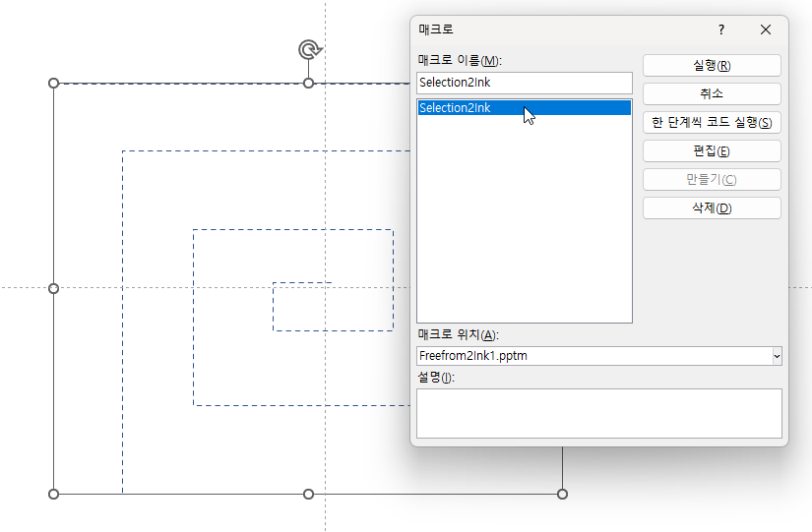Click the top-middle resize handle of the shape

[309, 84]
